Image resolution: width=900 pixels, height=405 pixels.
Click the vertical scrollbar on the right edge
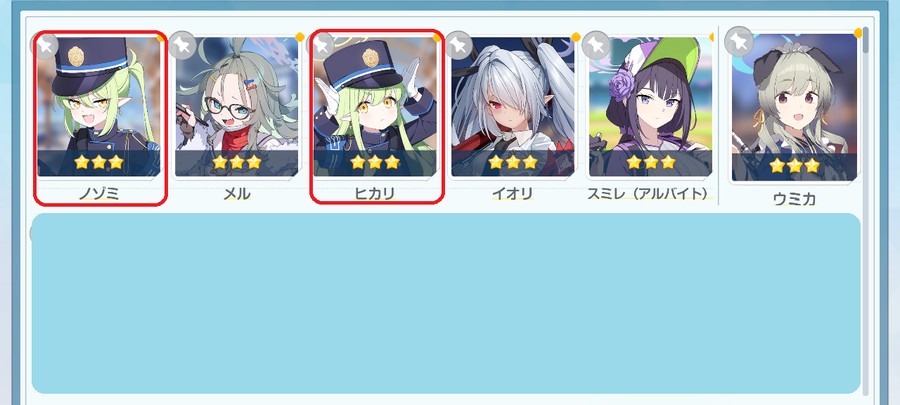tap(866, 211)
